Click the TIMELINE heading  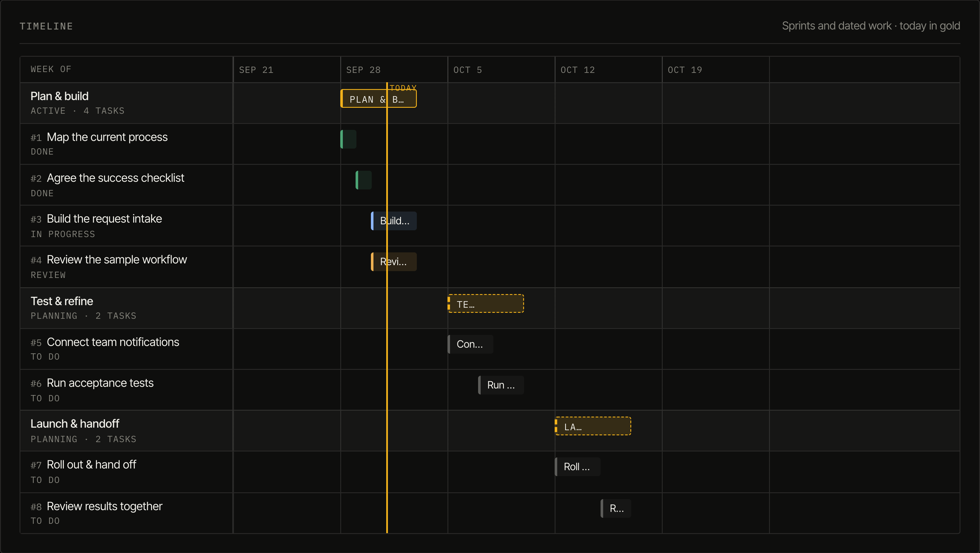coord(46,26)
